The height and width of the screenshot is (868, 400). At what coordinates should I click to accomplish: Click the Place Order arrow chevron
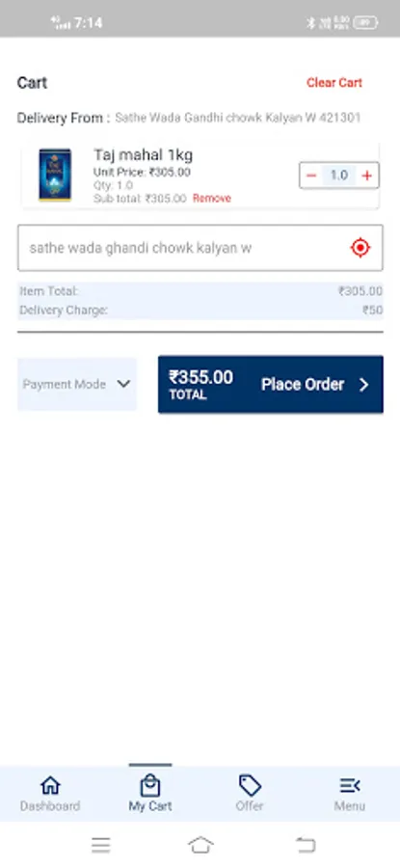(x=364, y=385)
